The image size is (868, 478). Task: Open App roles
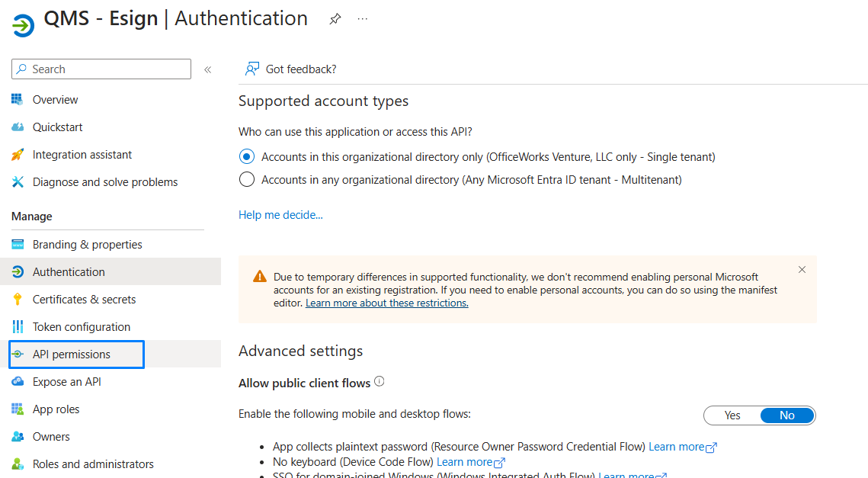coord(56,409)
